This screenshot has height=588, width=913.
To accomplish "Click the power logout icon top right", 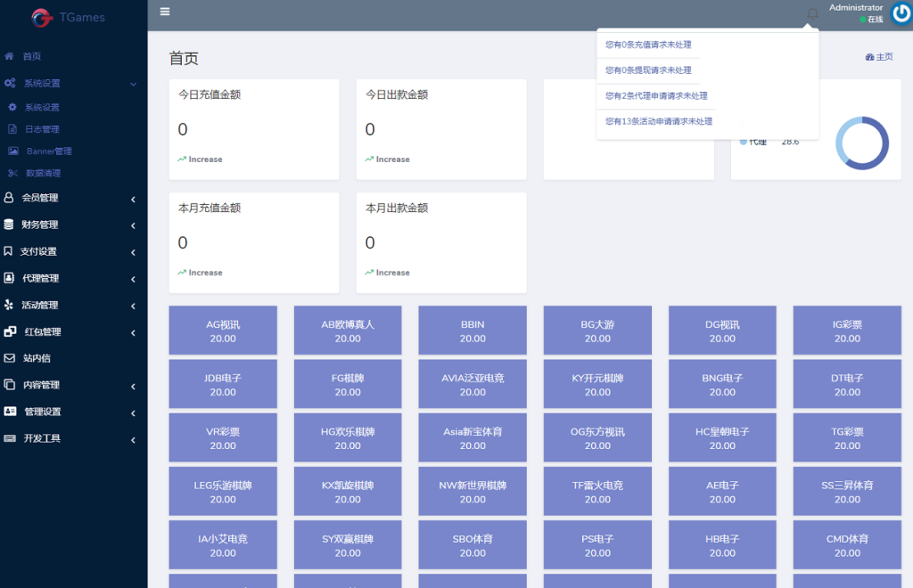I will tap(900, 13).
